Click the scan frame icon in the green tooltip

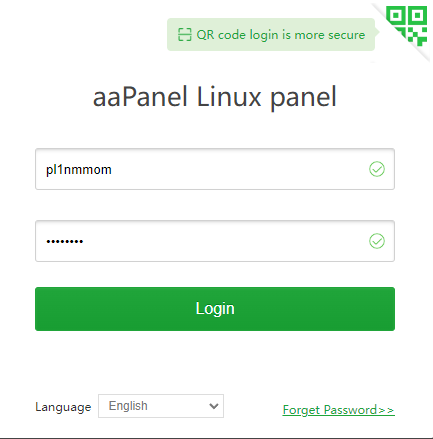pos(185,35)
